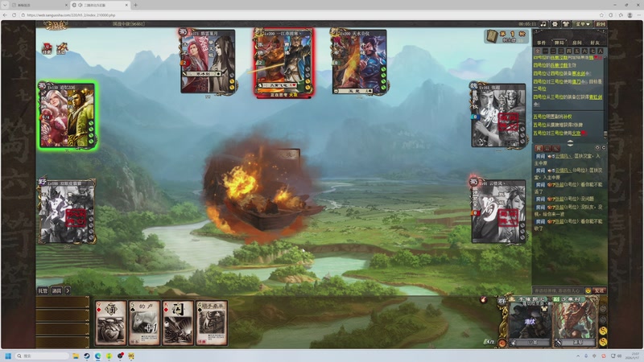
Task: Expand the 菜单 dropdown menu
Action: (582, 24)
